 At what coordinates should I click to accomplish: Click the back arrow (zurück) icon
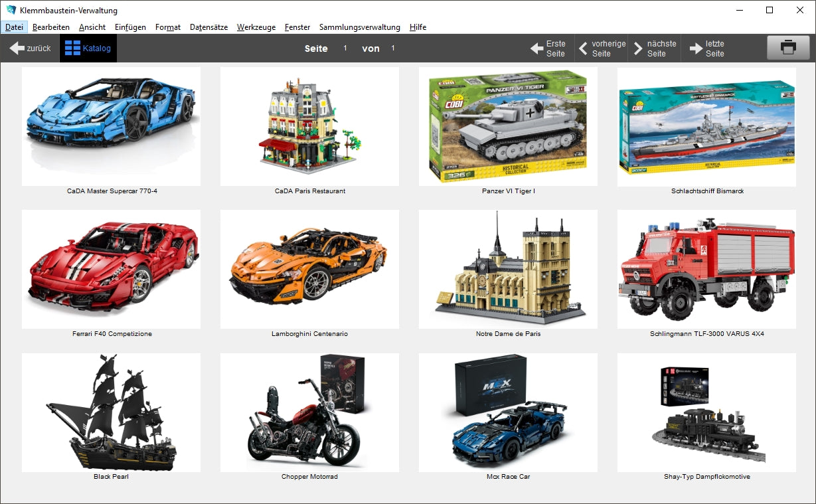(17, 48)
